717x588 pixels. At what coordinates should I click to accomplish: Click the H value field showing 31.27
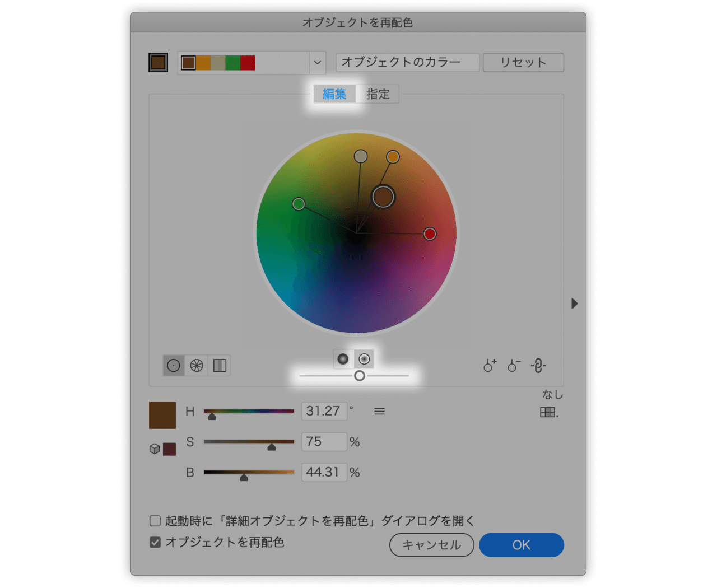[324, 411]
